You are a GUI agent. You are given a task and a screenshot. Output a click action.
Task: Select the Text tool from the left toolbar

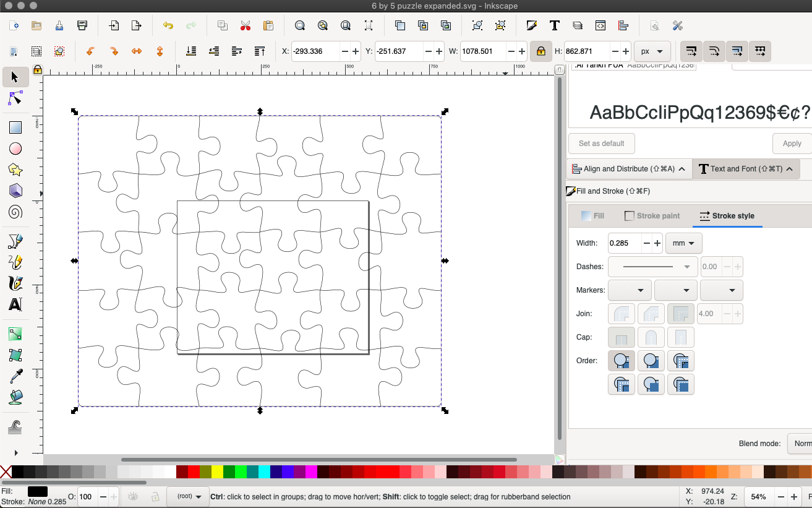coord(15,304)
